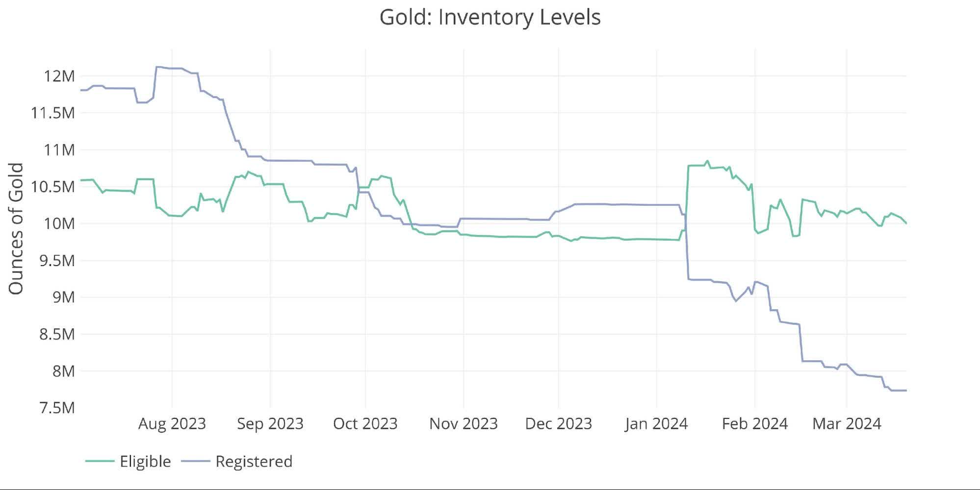Click the 10M y-axis label
Image resolution: width=980 pixels, height=490 pixels.
[59, 223]
